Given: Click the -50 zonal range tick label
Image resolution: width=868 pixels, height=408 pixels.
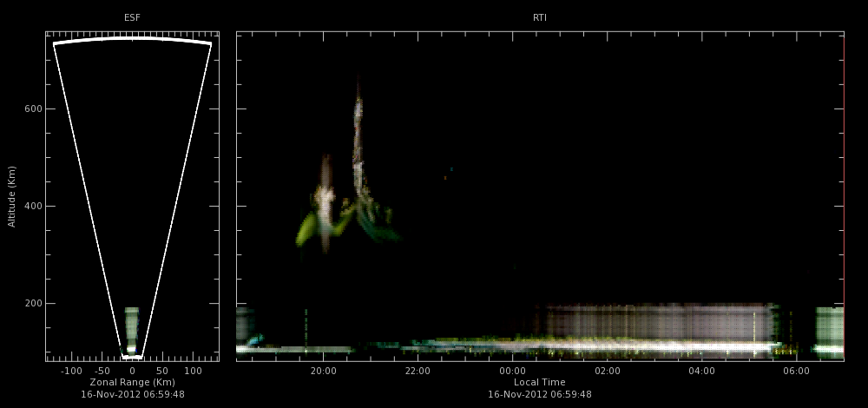Looking at the screenshot, I should click(102, 371).
